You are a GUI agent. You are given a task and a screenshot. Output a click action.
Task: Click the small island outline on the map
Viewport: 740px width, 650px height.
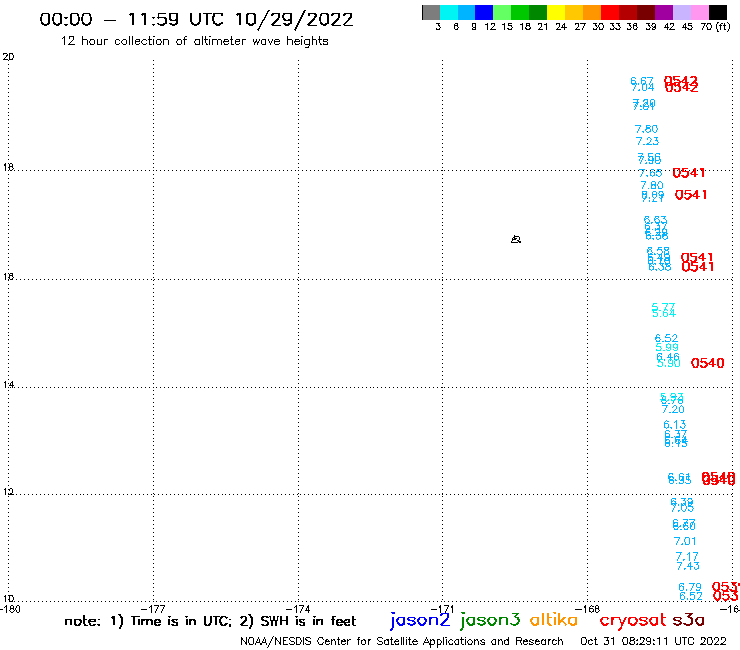tap(516, 239)
